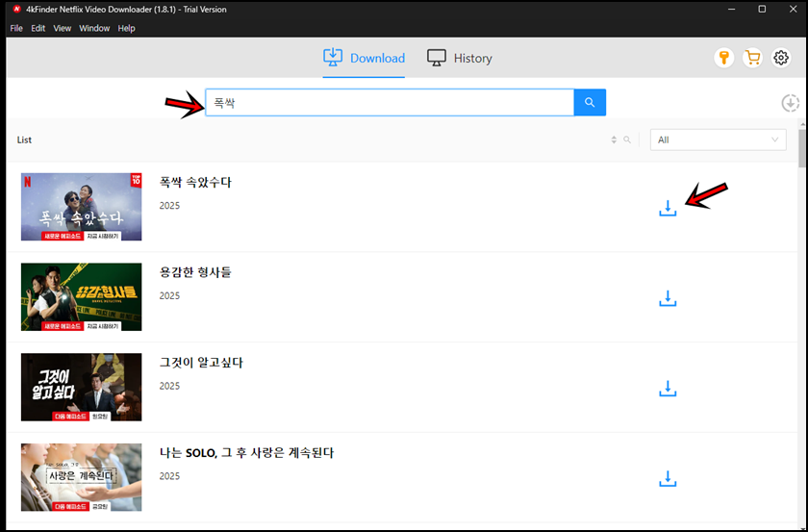808x532 pixels.
Task: Switch to the History tab
Action: [460, 58]
